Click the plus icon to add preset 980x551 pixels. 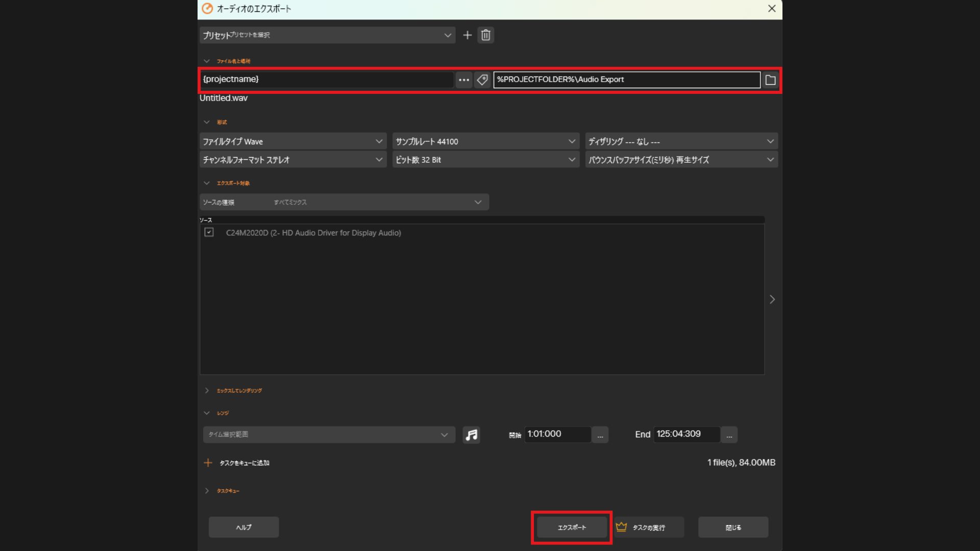point(467,35)
